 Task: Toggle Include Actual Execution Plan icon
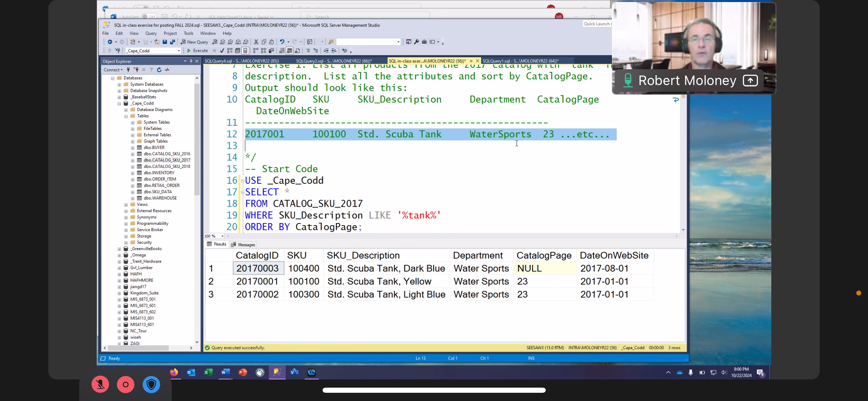[x=256, y=51]
